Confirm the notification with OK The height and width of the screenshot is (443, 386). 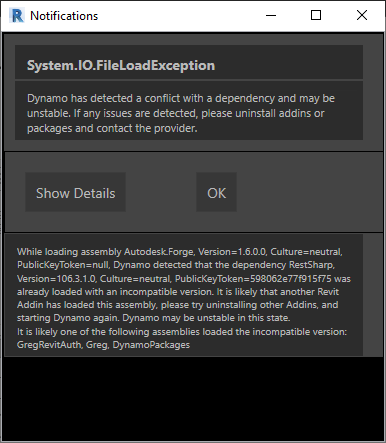[216, 192]
